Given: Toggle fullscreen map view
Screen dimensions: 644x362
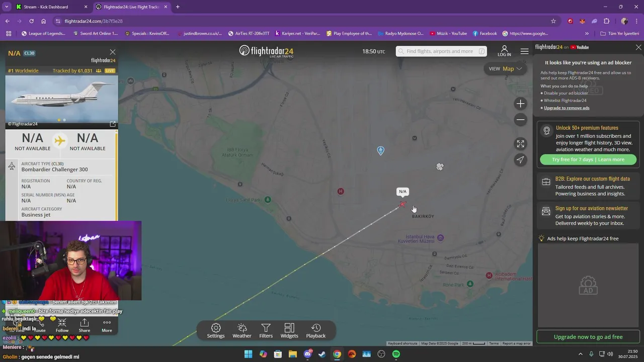Looking at the screenshot, I should (520, 144).
